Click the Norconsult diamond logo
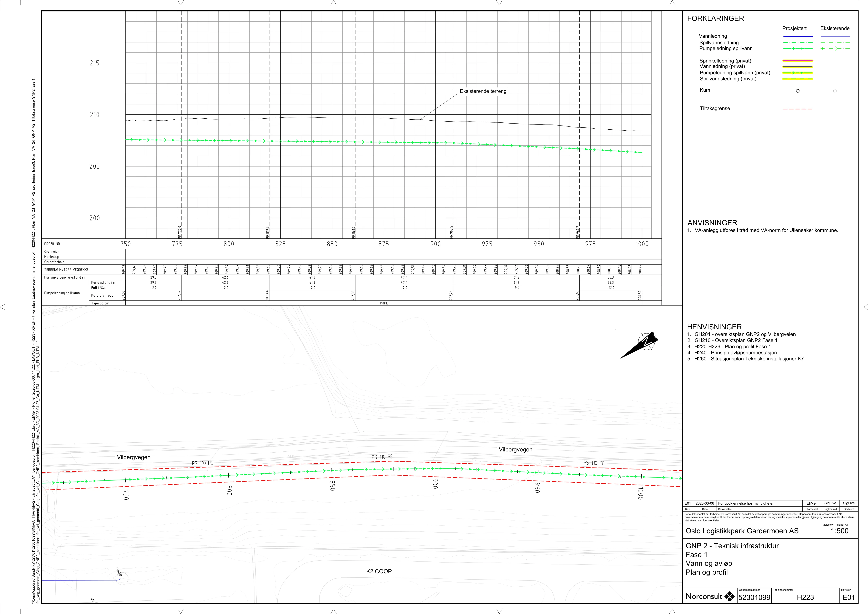Screen dimensions: 868x614 729,597
